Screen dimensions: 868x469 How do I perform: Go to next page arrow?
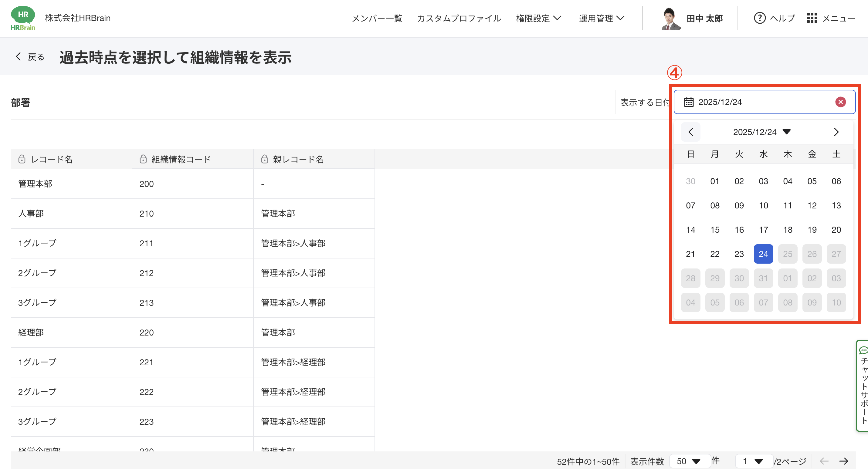click(843, 461)
